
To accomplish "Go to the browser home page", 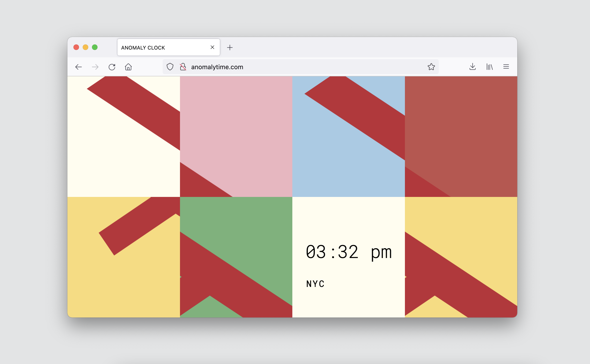I will click(128, 67).
